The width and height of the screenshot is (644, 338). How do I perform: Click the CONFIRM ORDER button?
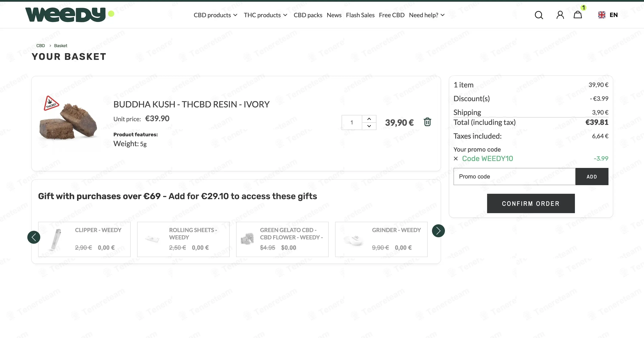pos(531,203)
